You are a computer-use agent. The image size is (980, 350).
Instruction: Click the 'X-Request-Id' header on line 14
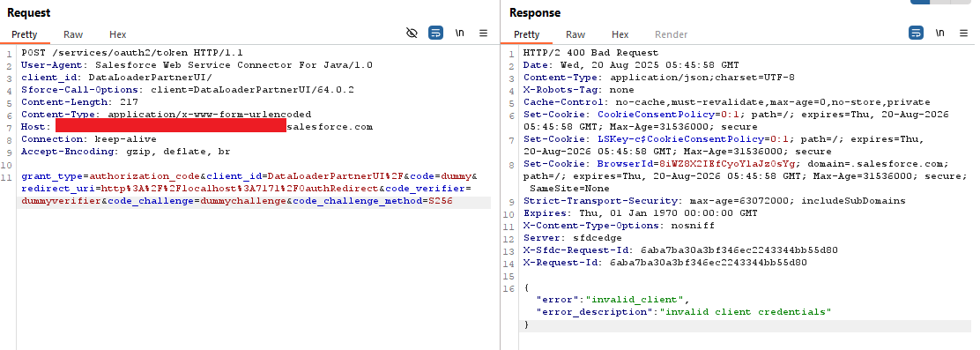click(665, 263)
